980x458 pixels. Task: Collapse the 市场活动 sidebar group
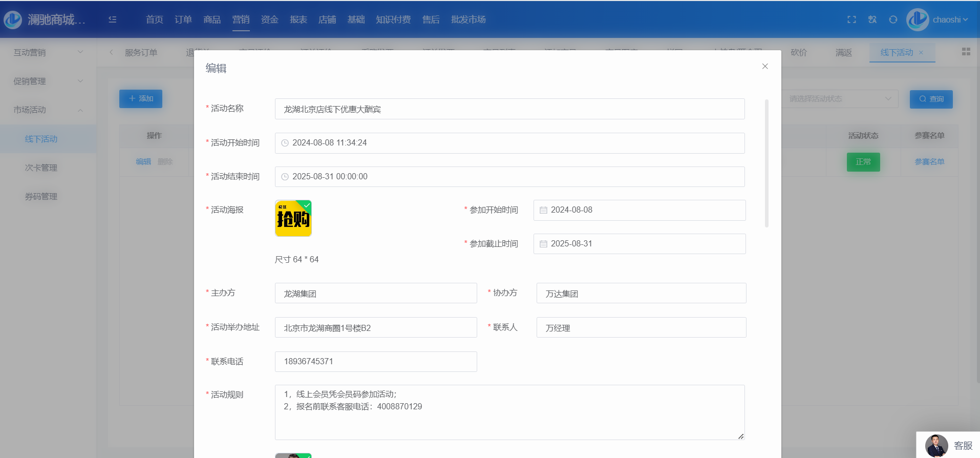coord(48,110)
